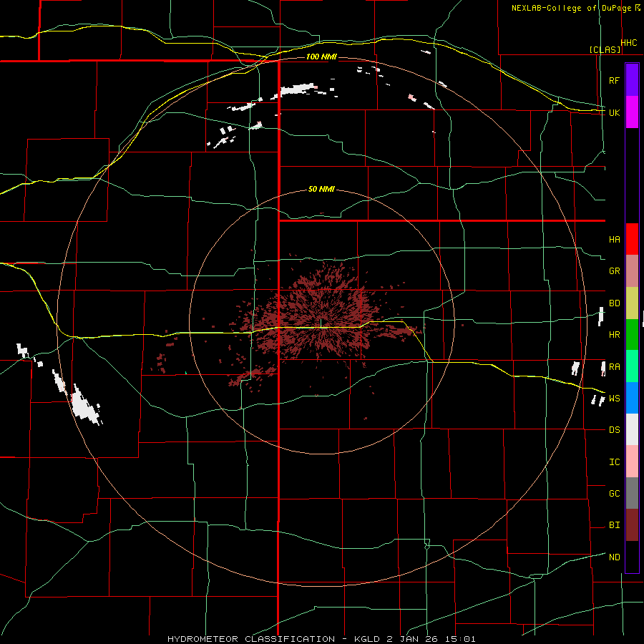The image size is (644, 644).
Task: Click the 'GR' legend label
Action: (614, 271)
